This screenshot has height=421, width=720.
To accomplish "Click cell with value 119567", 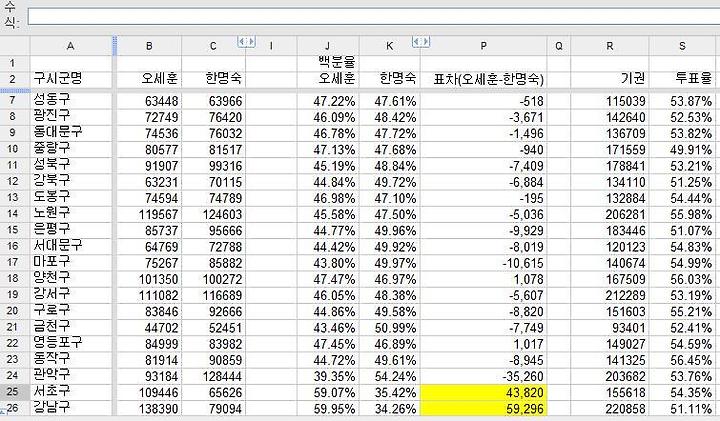I will pyautogui.click(x=149, y=214).
